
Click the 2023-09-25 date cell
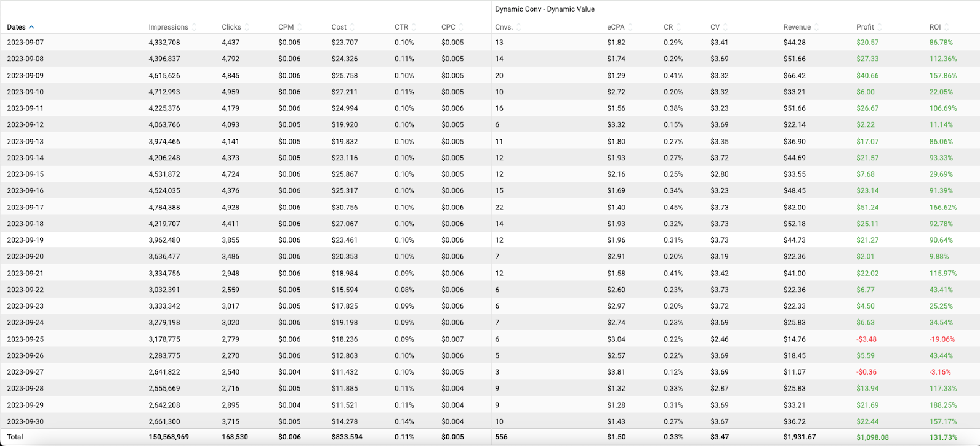[25, 339]
